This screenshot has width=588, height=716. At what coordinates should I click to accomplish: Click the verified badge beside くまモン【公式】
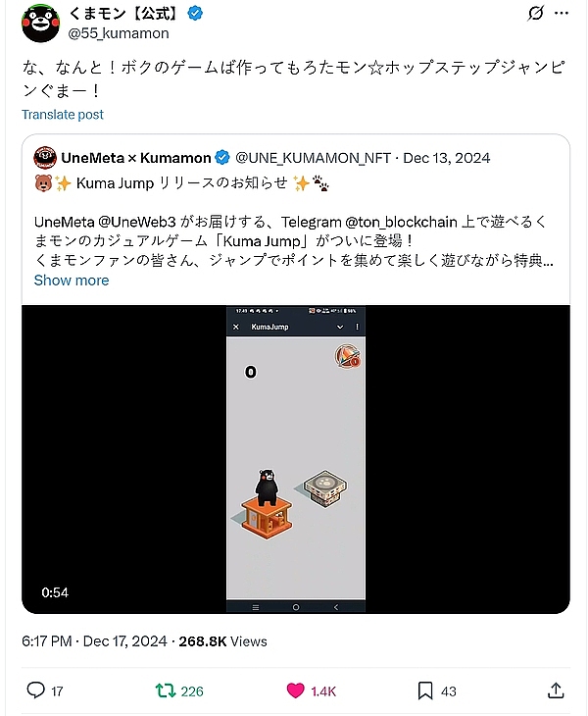[x=195, y=14]
